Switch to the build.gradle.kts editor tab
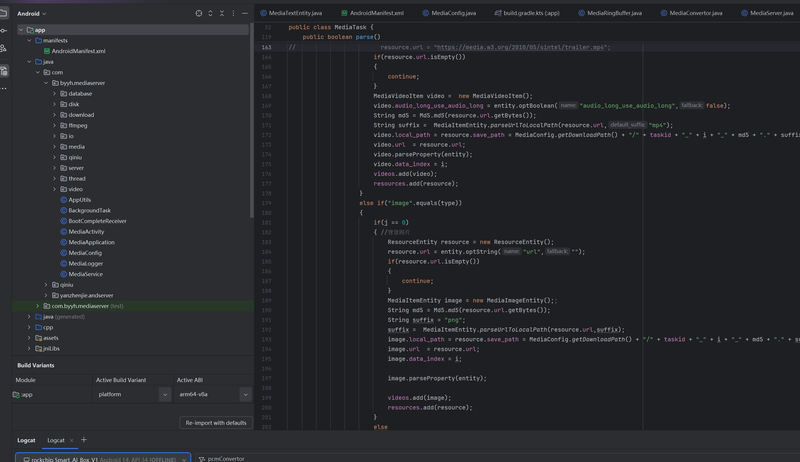This screenshot has height=462, width=800. 531,13
